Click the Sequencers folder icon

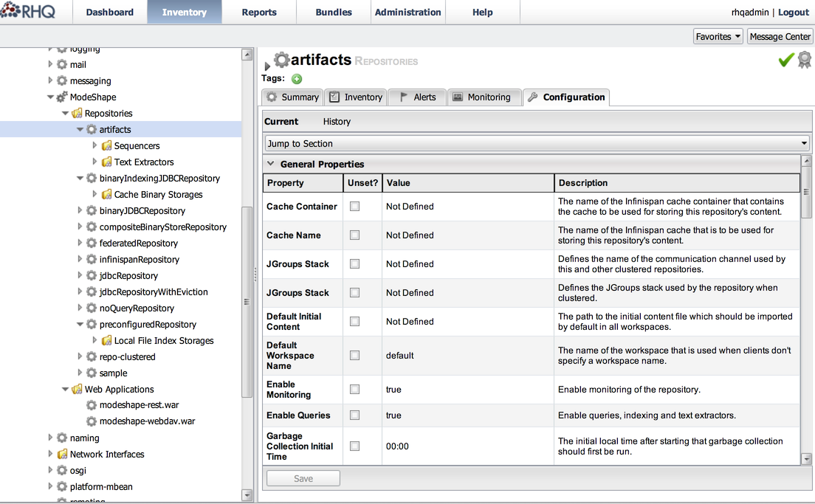coord(106,145)
